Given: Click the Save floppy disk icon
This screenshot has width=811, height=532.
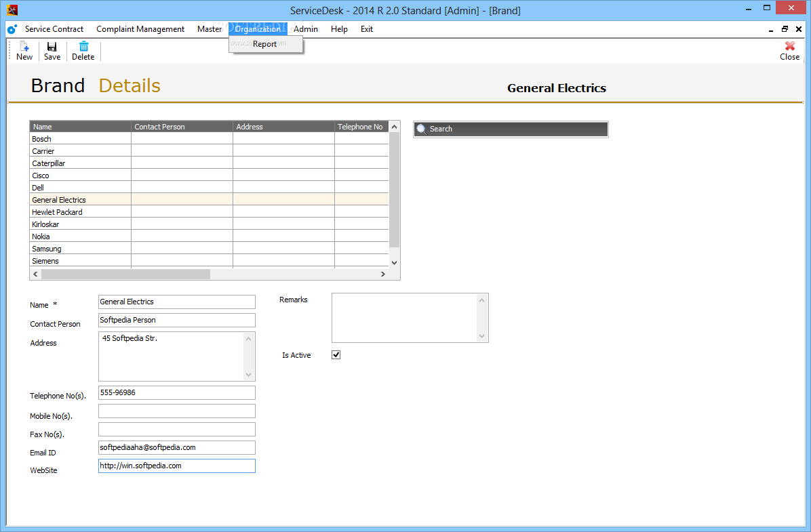Looking at the screenshot, I should (x=52, y=47).
